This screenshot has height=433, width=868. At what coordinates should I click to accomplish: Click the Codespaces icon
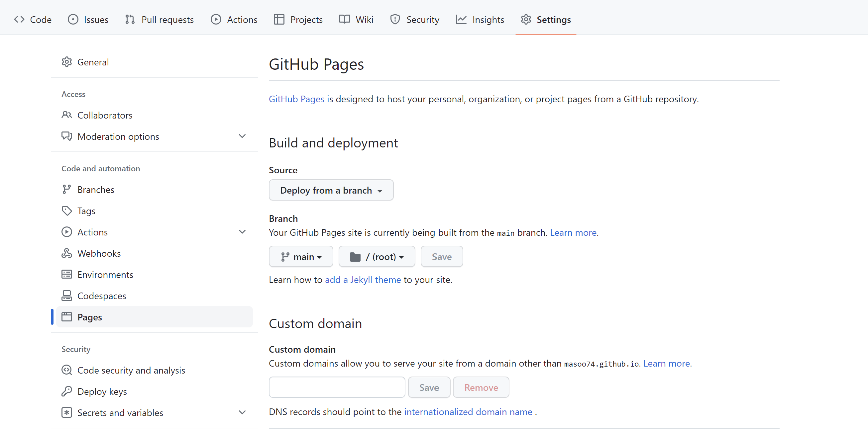coord(67,296)
